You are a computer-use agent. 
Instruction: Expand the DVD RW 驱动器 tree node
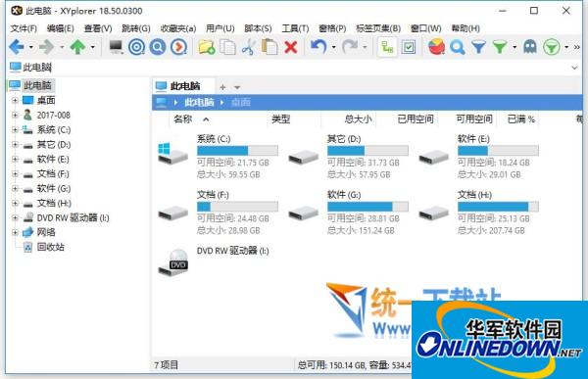15,217
